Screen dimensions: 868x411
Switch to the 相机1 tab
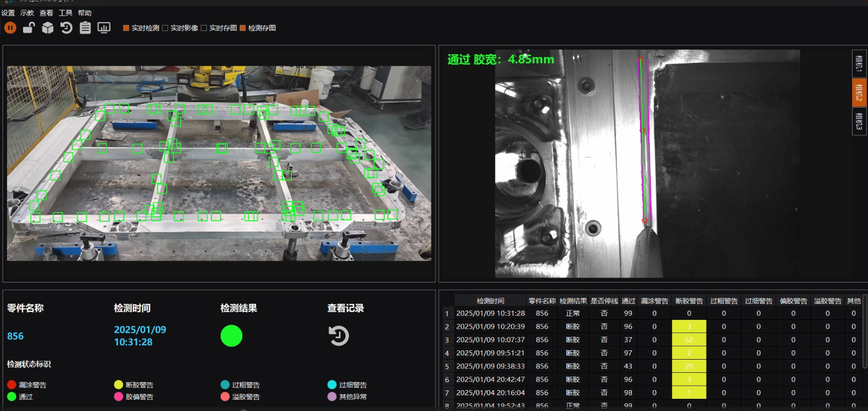859,63
